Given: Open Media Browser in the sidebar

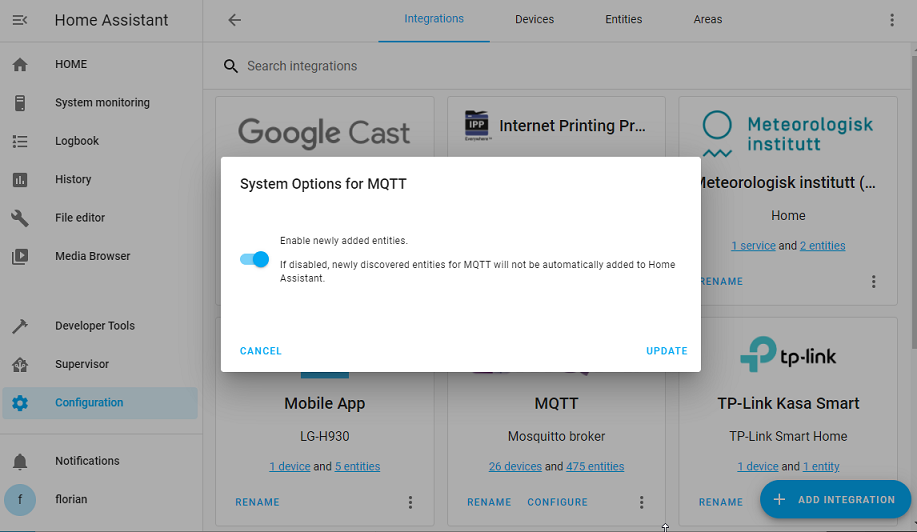Looking at the screenshot, I should (100, 256).
